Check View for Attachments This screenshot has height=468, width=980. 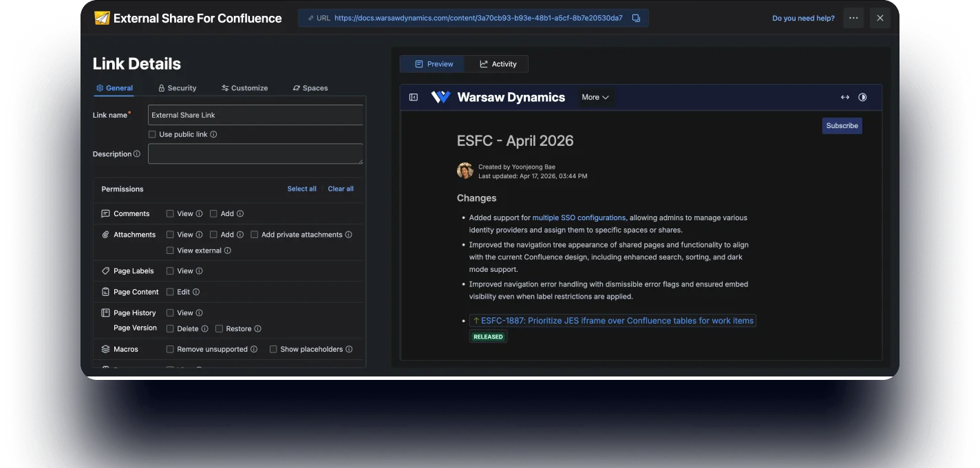click(170, 235)
